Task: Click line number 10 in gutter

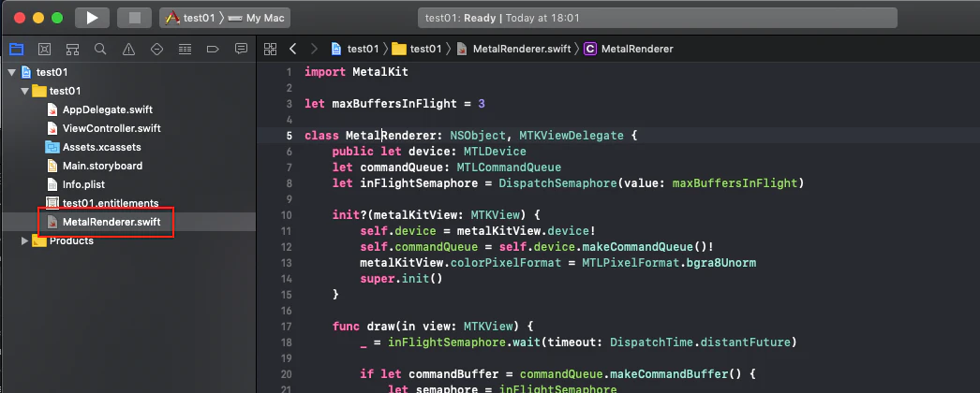Action: point(287,215)
